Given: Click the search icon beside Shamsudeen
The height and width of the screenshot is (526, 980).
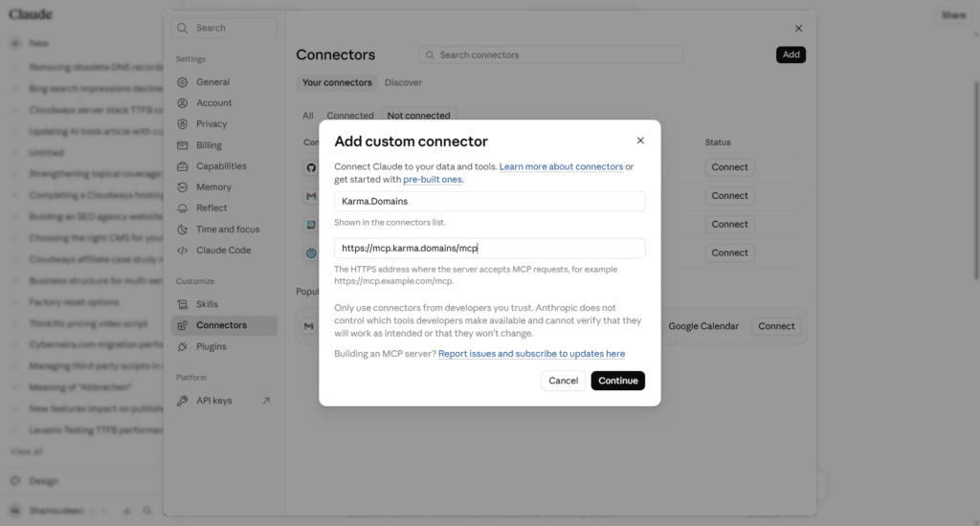Looking at the screenshot, I should coord(146,511).
